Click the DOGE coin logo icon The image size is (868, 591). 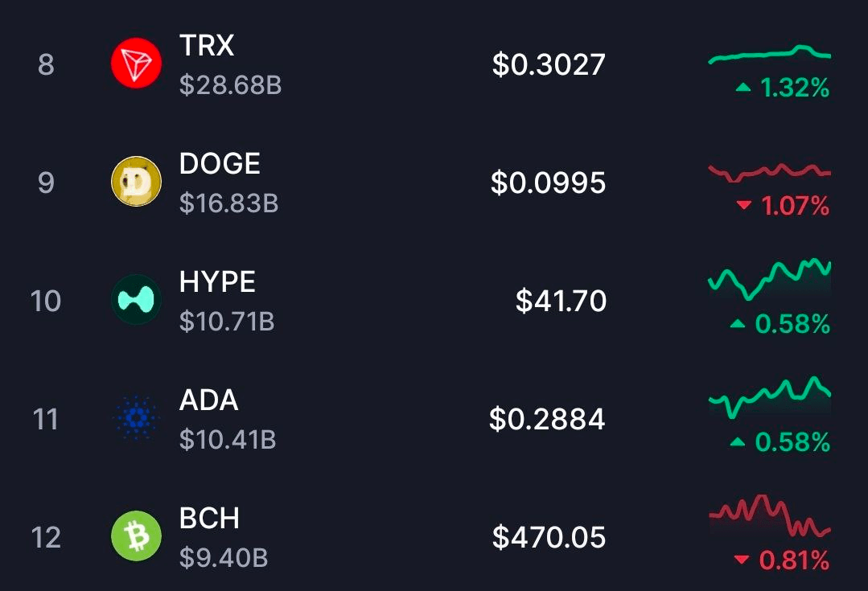coord(136,182)
